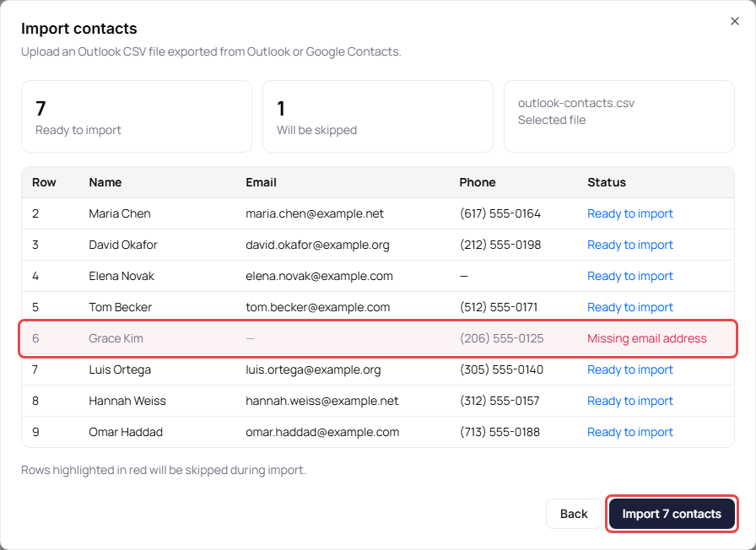Select the Maria Chen name cell
756x550 pixels.
120,213
